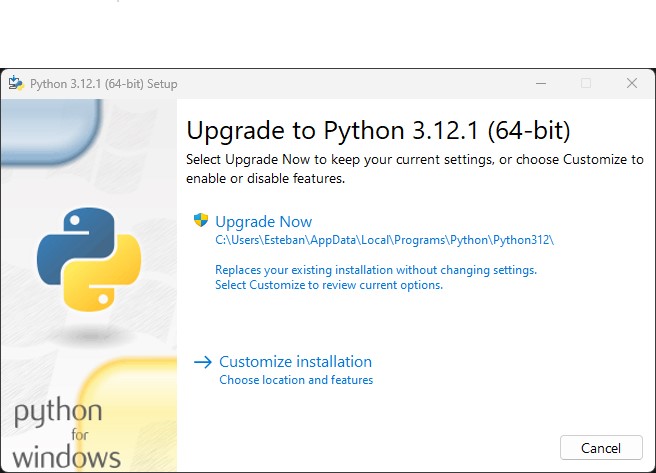Screen dimensions: 656x473
Task: Click the Python logo in the sidebar
Action: click(x=89, y=259)
